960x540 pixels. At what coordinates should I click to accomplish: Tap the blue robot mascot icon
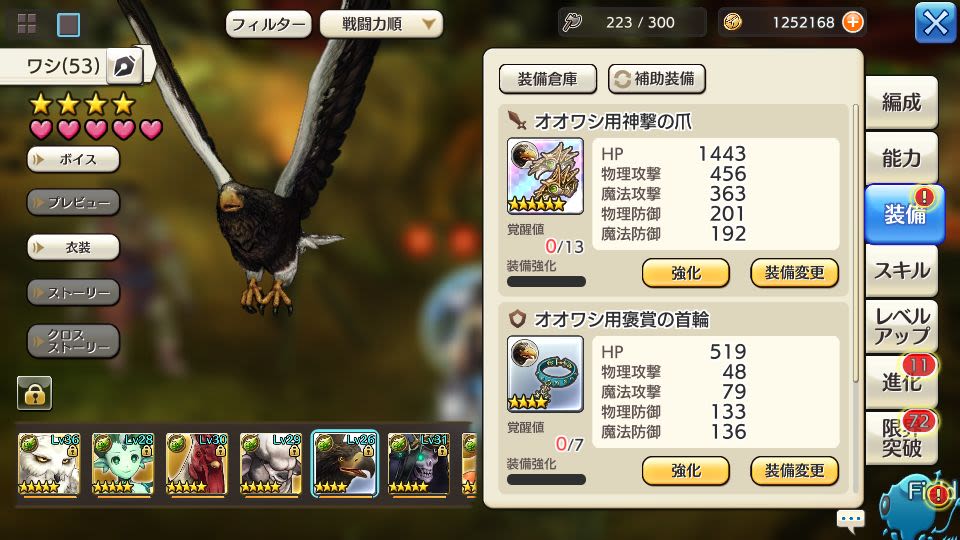(x=918, y=506)
